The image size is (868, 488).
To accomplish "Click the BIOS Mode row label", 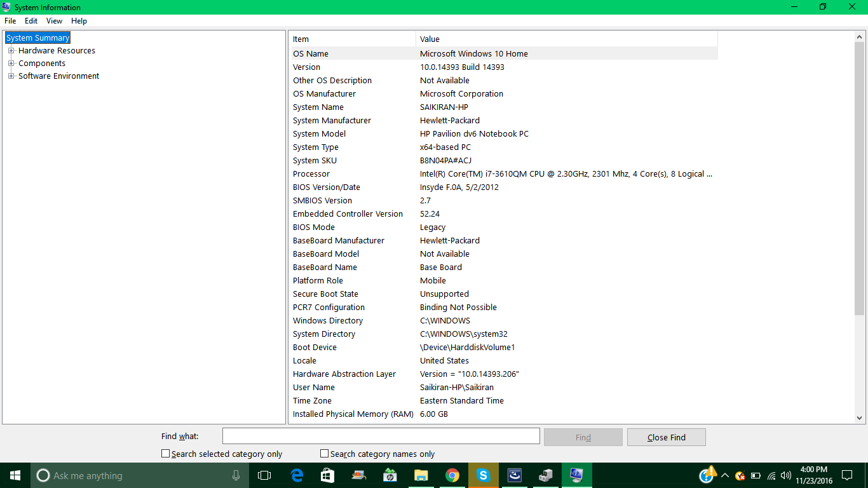I will click(314, 227).
